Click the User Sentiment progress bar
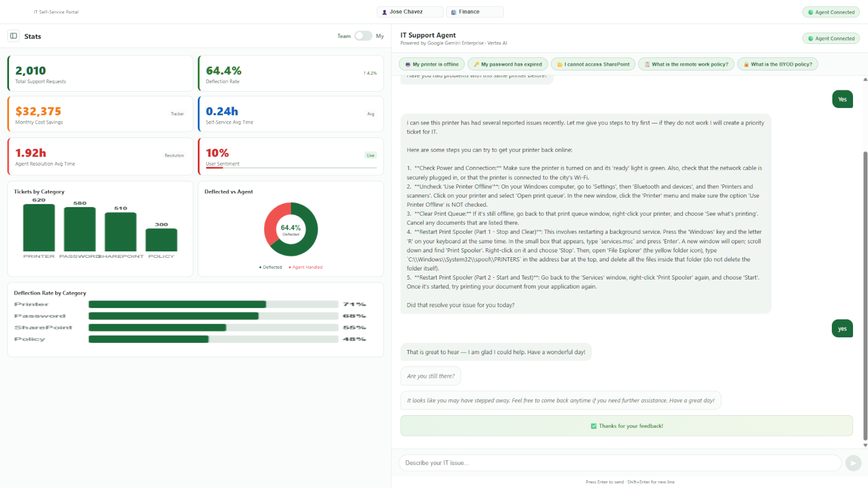Image resolution: width=868 pixels, height=488 pixels. [x=291, y=167]
